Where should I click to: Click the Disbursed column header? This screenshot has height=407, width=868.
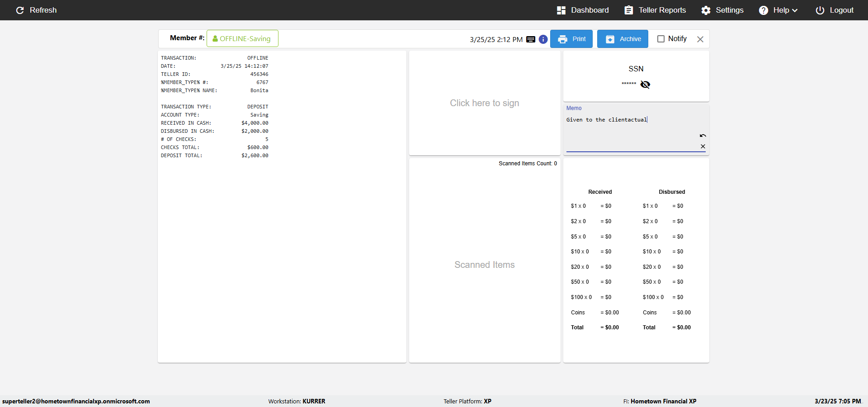pyautogui.click(x=672, y=192)
